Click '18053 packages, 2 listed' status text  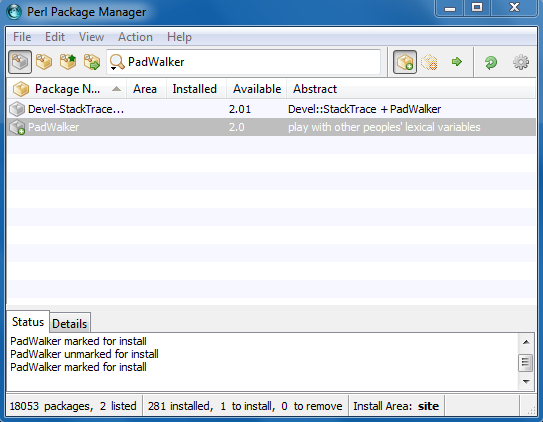click(73, 406)
